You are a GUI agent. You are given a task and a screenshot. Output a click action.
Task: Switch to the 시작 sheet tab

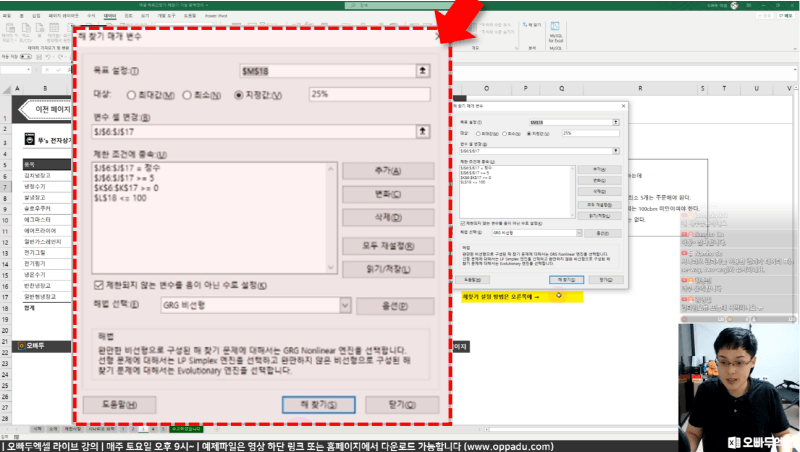tap(38, 429)
